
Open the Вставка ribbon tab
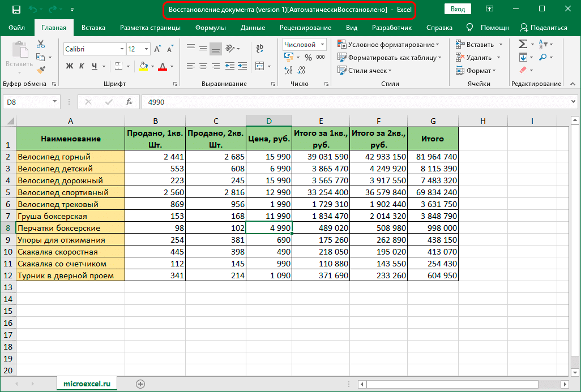(93, 28)
